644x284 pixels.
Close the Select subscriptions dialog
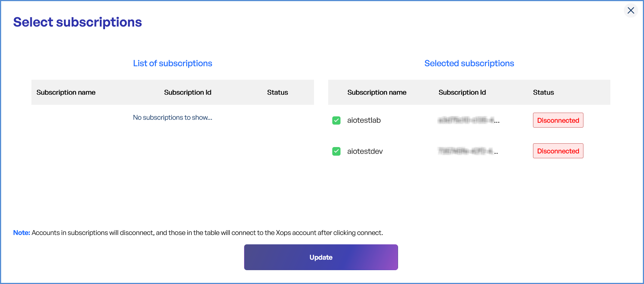coord(631,10)
